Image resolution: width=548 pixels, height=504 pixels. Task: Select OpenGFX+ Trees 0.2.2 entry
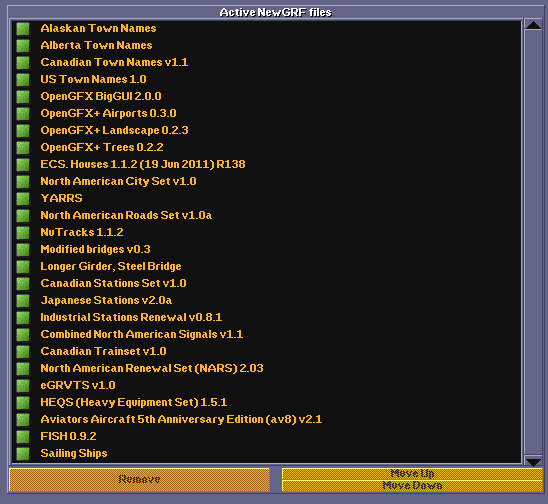(266, 147)
